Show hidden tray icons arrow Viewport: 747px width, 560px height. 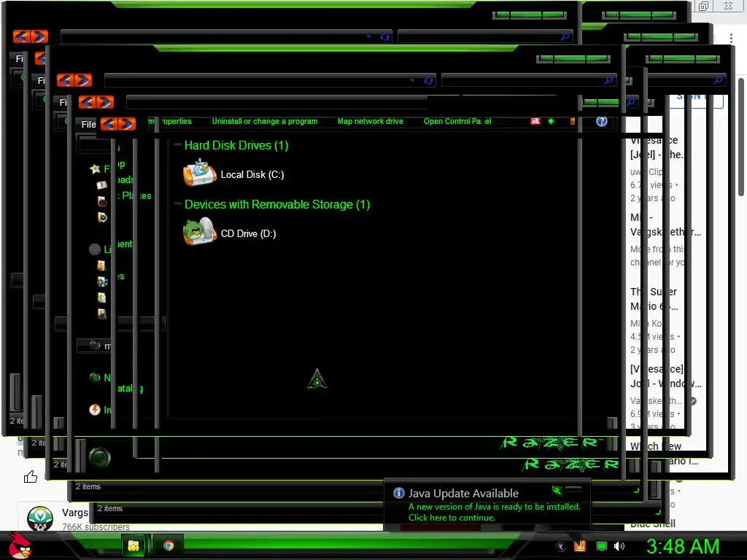click(561, 547)
